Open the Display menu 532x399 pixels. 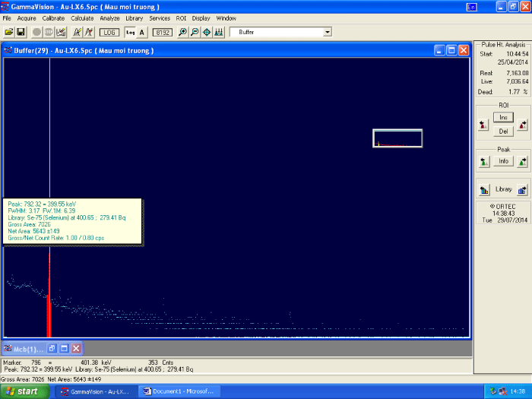pos(201,18)
